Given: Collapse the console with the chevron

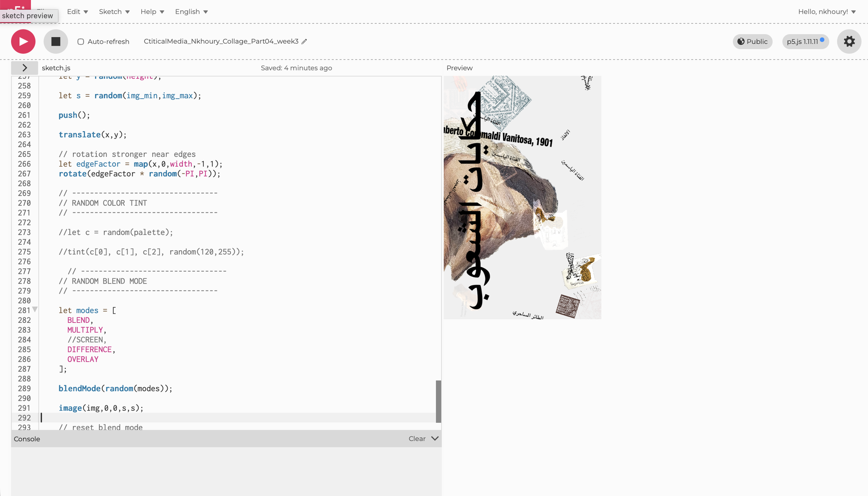Looking at the screenshot, I should point(435,439).
